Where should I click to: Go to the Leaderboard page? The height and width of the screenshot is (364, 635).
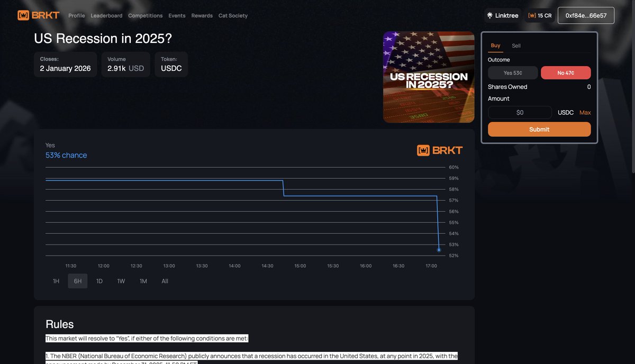point(106,16)
